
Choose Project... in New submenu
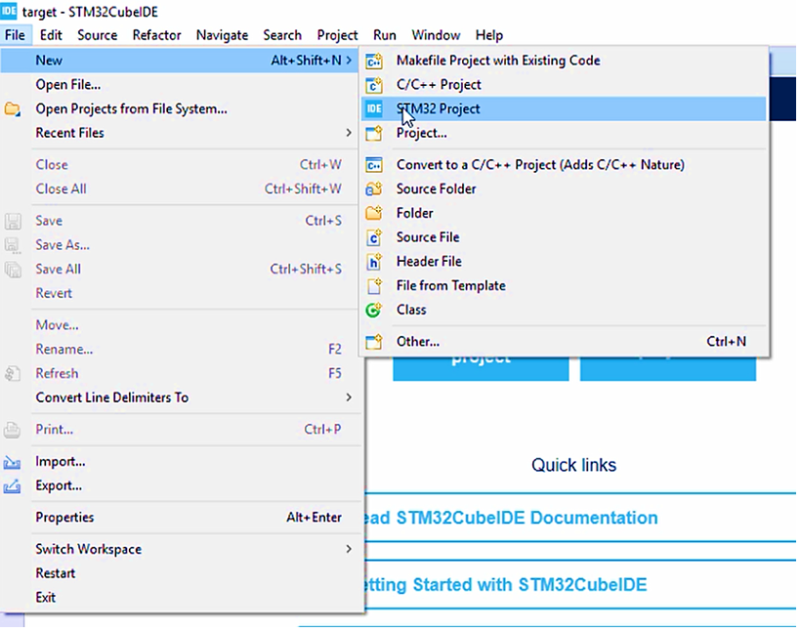point(564,133)
